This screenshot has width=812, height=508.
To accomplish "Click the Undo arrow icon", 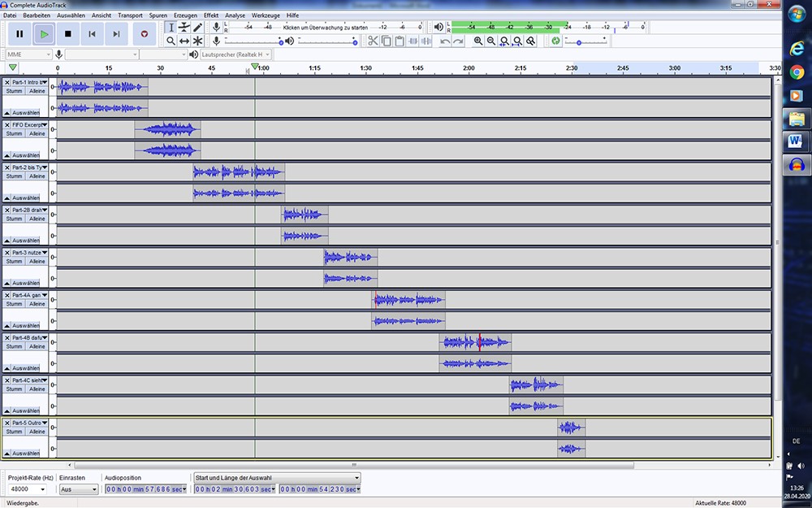I will (x=445, y=41).
